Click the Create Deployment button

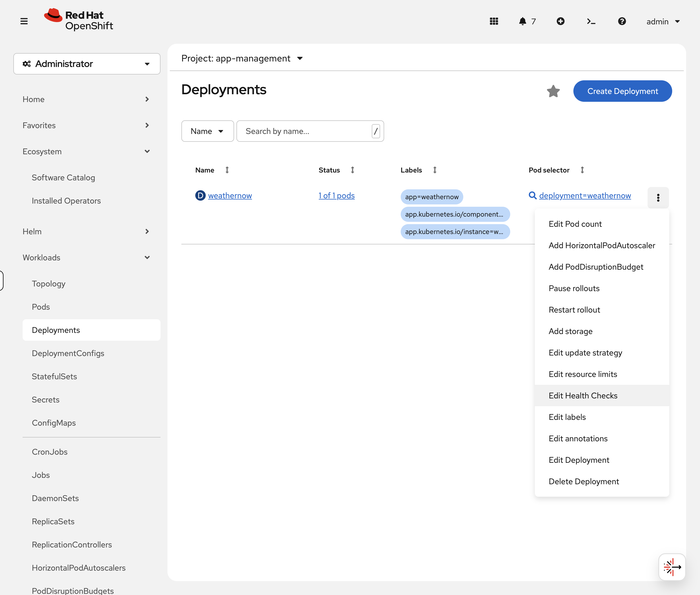coord(622,91)
